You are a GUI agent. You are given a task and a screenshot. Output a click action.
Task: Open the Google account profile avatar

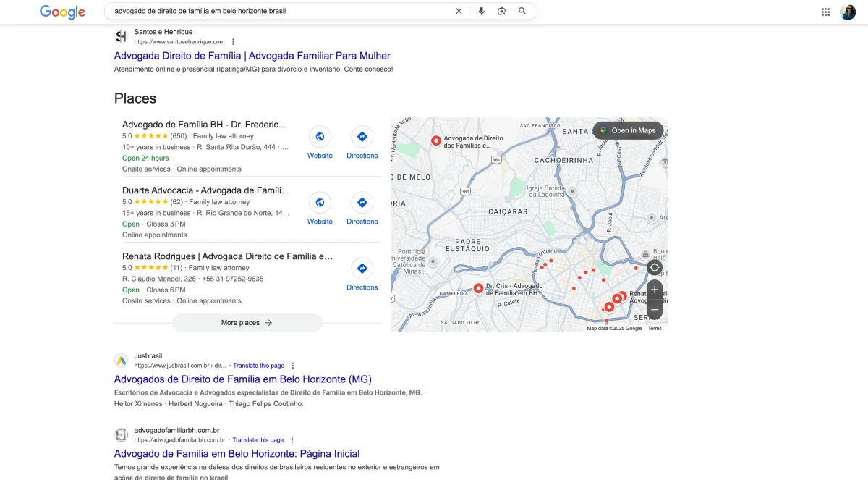pos(848,12)
